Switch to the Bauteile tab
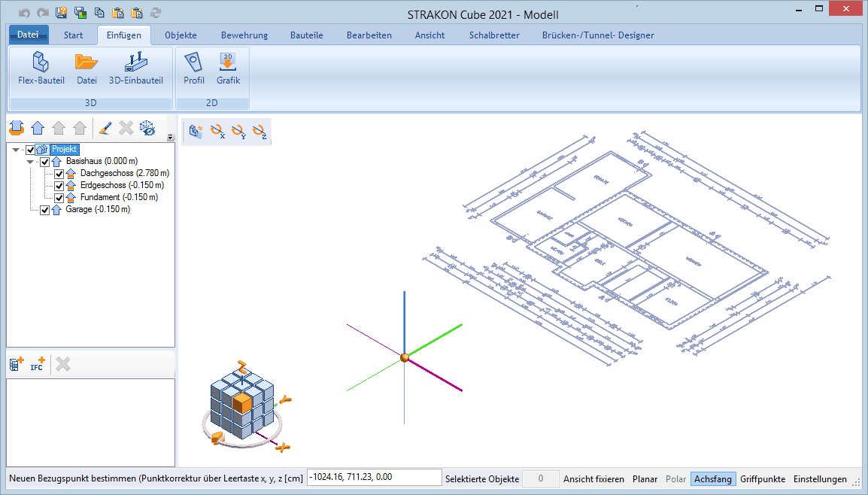This screenshot has height=495, width=868. click(307, 35)
